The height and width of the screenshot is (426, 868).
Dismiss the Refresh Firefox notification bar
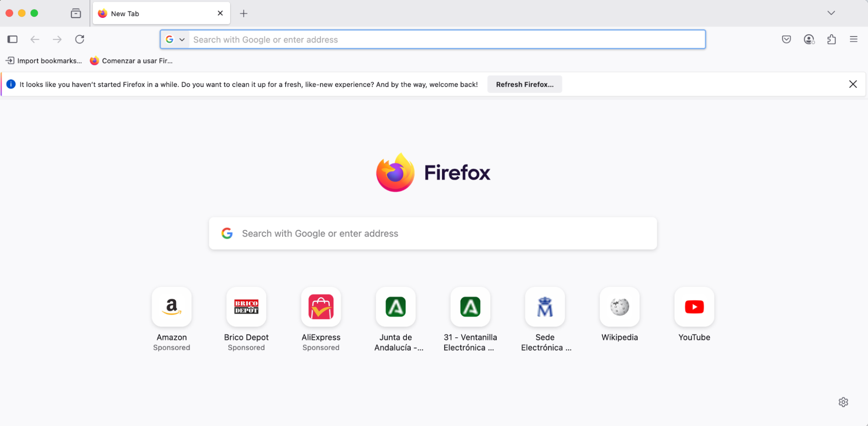(853, 84)
